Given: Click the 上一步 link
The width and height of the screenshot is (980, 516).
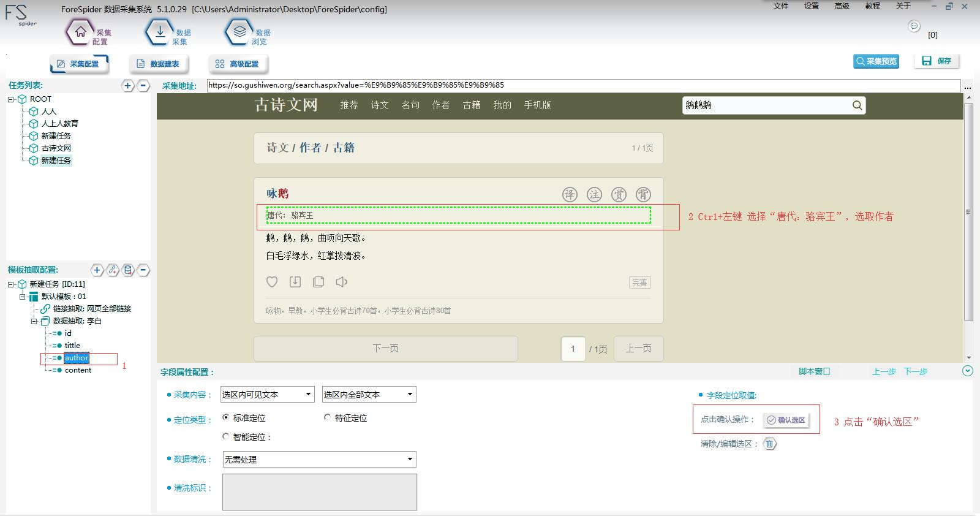Looking at the screenshot, I should 884,371.
